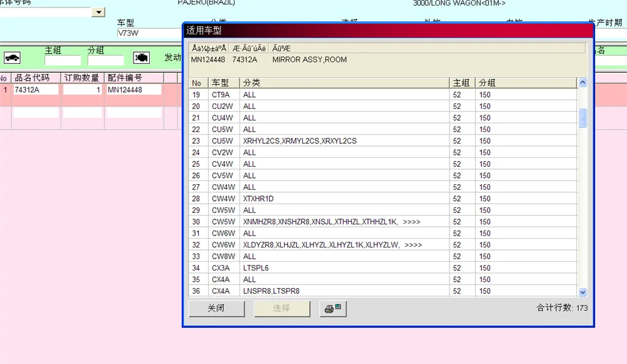Select row 19 CT9A ALL
This screenshot has width=627, height=364.
[x=382, y=95]
